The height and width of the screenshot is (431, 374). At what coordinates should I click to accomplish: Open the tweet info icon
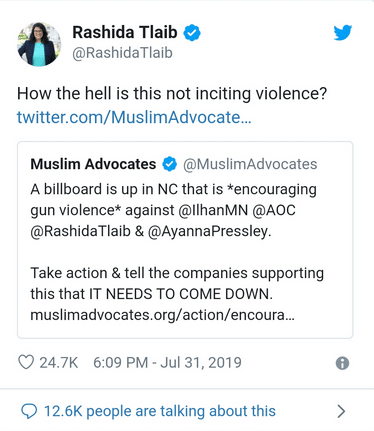point(342,363)
